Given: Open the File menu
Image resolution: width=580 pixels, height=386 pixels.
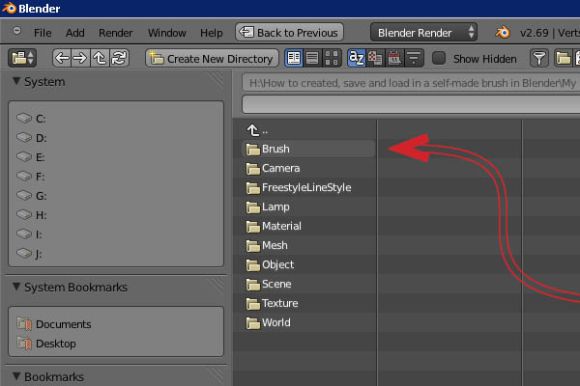Looking at the screenshot, I should click(x=43, y=33).
